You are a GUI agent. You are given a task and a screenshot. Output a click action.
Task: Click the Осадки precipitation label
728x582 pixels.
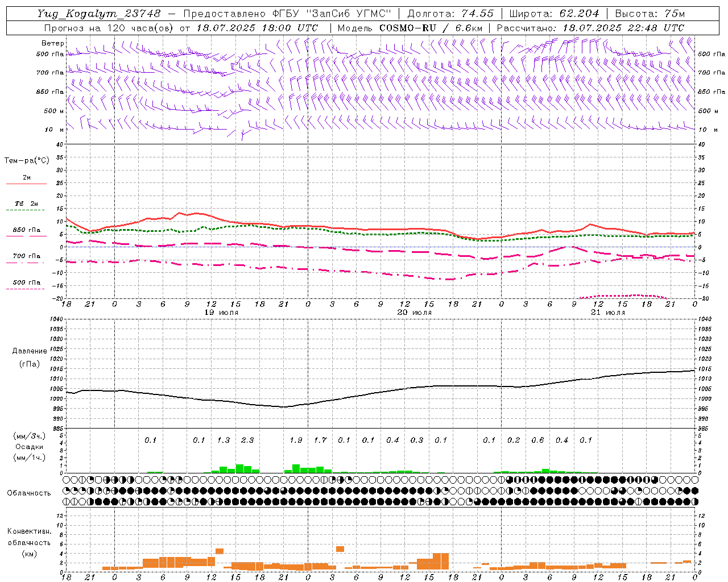(30, 447)
